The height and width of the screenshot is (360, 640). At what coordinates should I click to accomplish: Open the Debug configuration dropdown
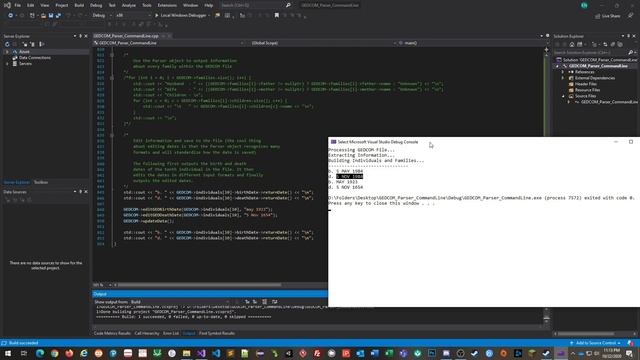pyautogui.click(x=102, y=16)
